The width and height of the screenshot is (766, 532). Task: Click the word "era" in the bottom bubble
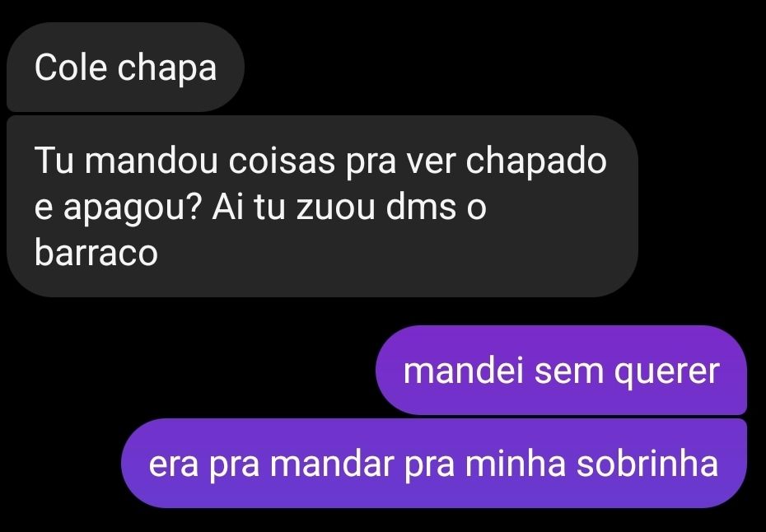point(174,465)
